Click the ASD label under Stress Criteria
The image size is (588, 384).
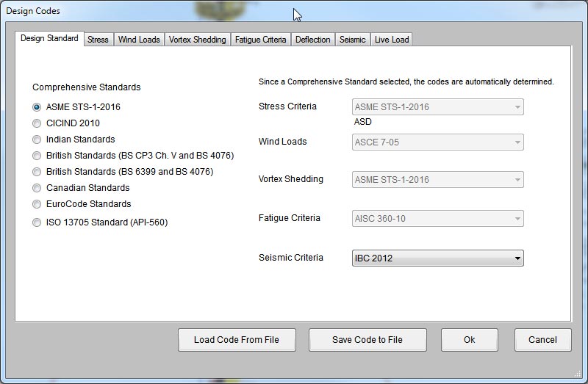tap(362, 122)
